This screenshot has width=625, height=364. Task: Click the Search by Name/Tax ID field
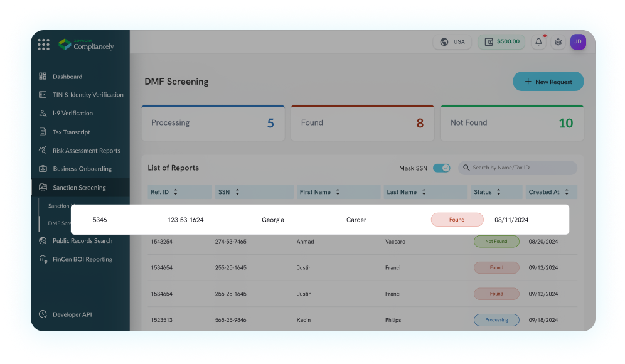point(521,168)
